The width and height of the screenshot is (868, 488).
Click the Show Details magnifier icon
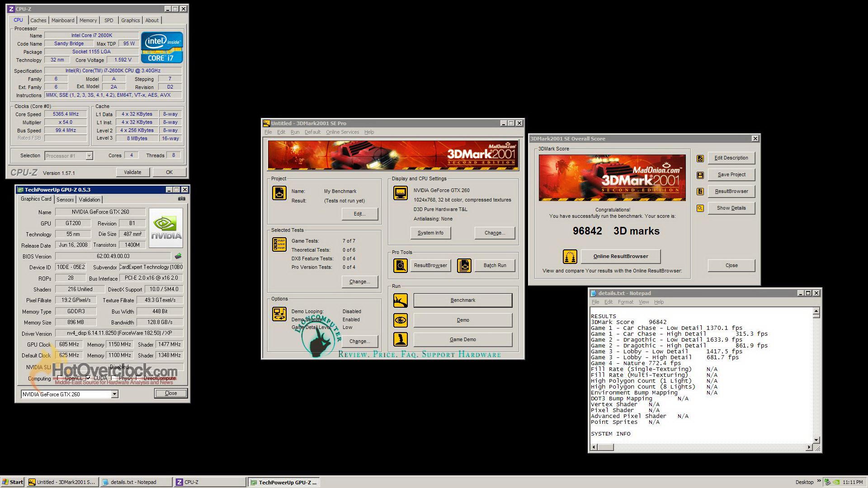point(700,208)
